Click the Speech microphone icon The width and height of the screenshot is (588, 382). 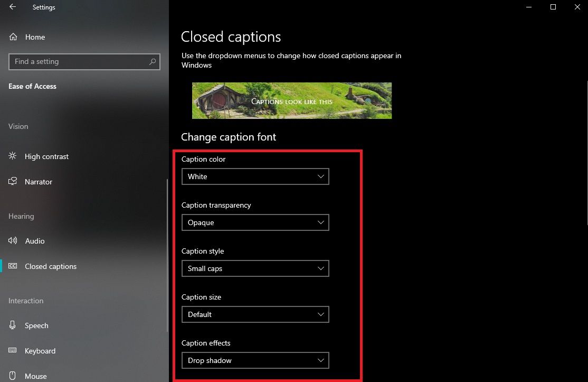click(13, 325)
